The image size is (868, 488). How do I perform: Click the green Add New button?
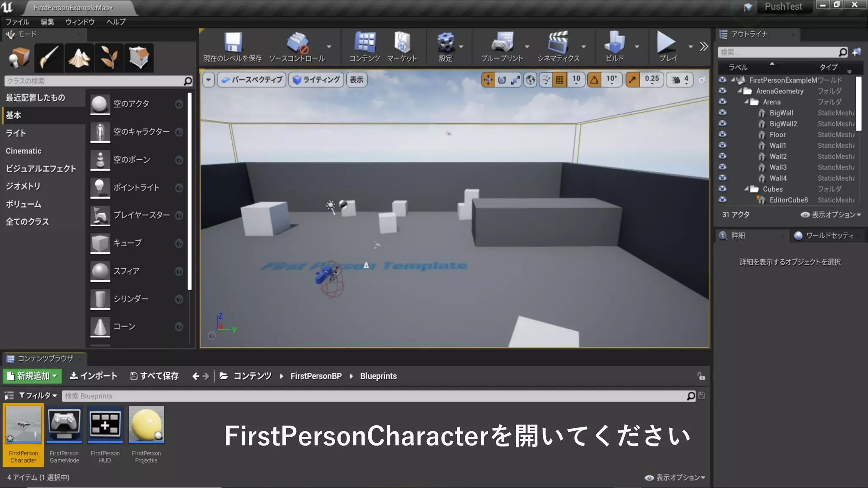point(32,376)
